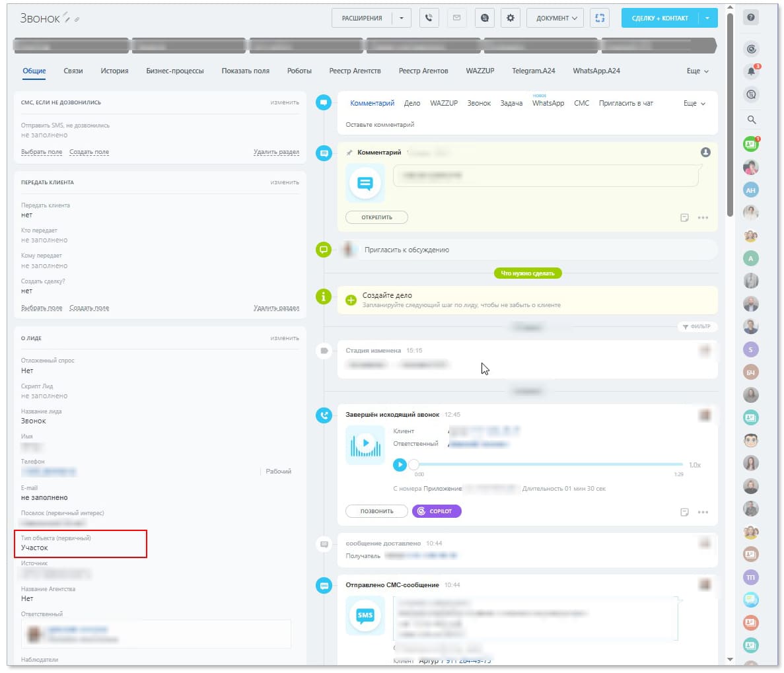Click the chat bubble icon in header
Viewport: 784px width, 673px height.
485,18
